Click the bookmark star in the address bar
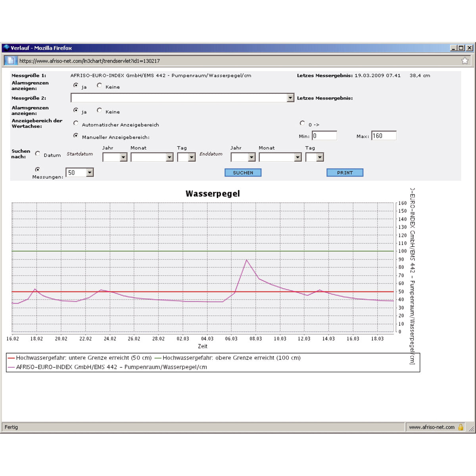 click(x=465, y=61)
